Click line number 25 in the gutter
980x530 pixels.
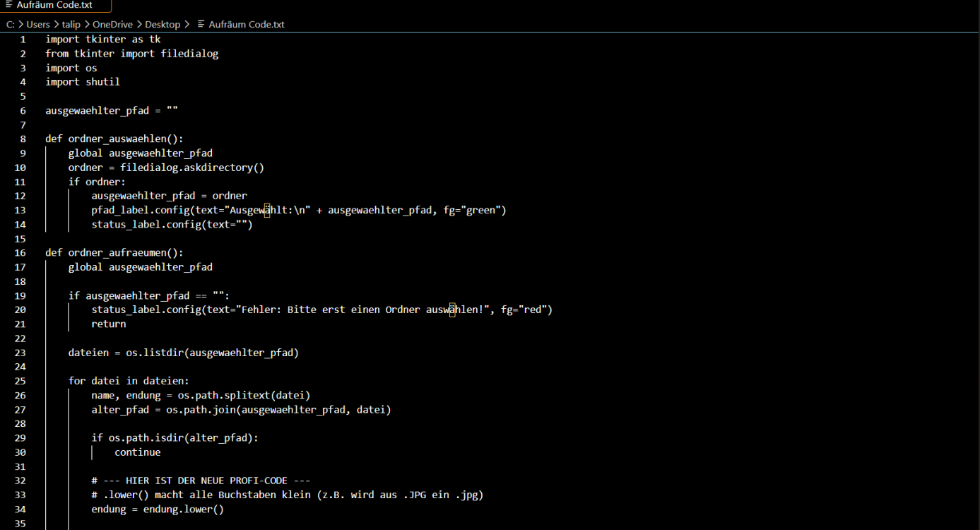click(x=20, y=381)
